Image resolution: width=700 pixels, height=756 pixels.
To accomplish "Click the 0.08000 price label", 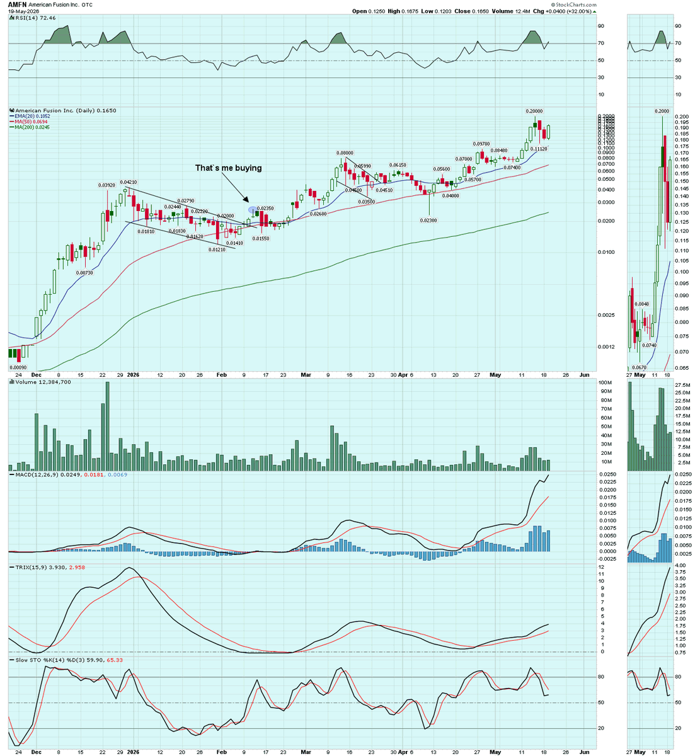I will click(x=345, y=153).
